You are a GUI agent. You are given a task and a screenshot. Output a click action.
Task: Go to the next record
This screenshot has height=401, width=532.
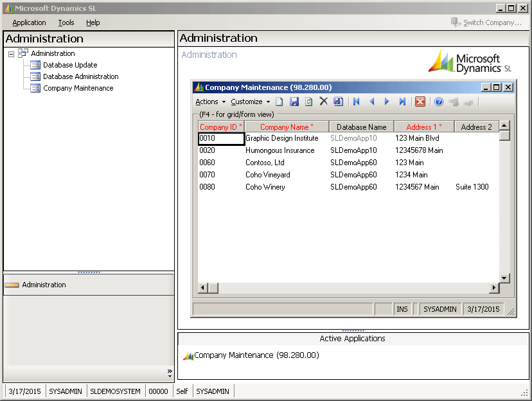387,102
